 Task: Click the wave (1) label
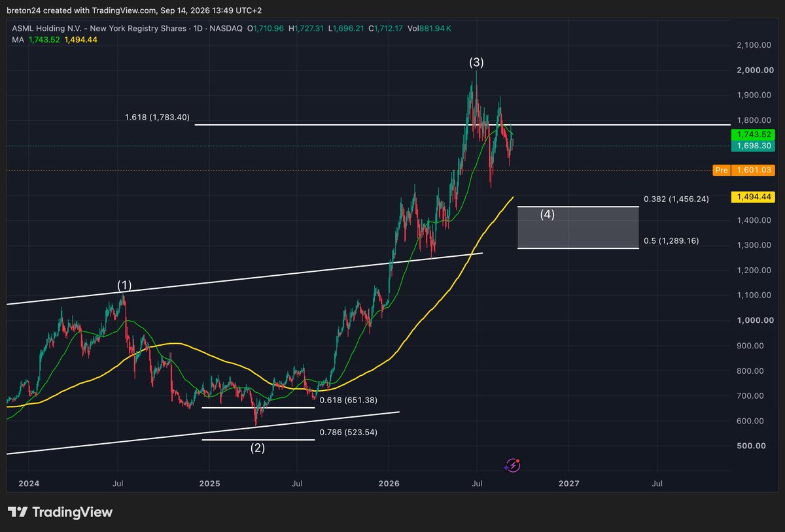pos(124,286)
